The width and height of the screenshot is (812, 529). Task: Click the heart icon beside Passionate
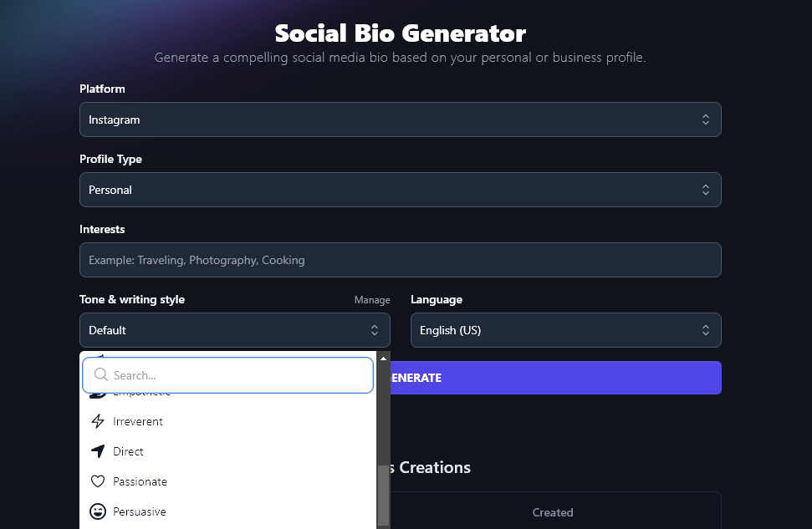click(x=98, y=481)
